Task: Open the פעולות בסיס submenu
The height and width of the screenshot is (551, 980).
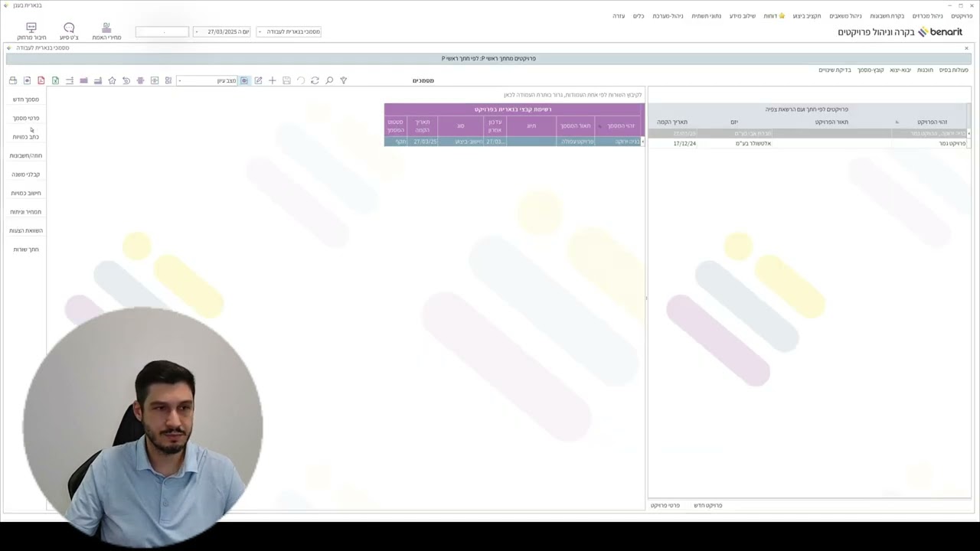Action: pos(954,70)
